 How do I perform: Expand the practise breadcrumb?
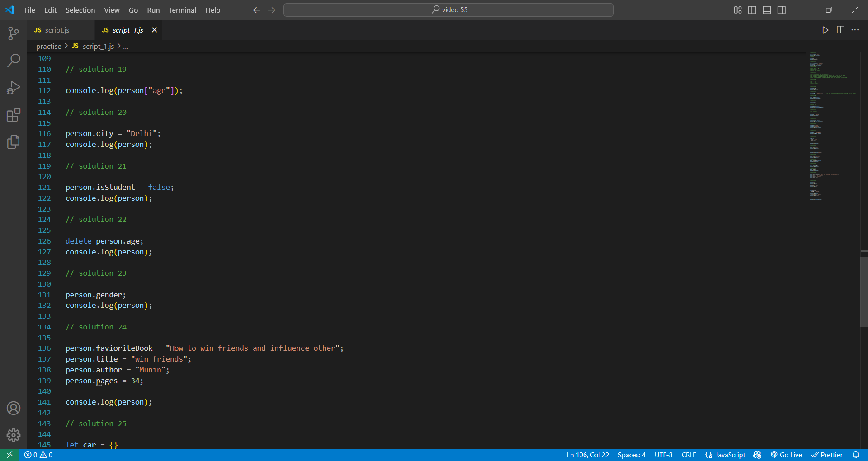49,46
